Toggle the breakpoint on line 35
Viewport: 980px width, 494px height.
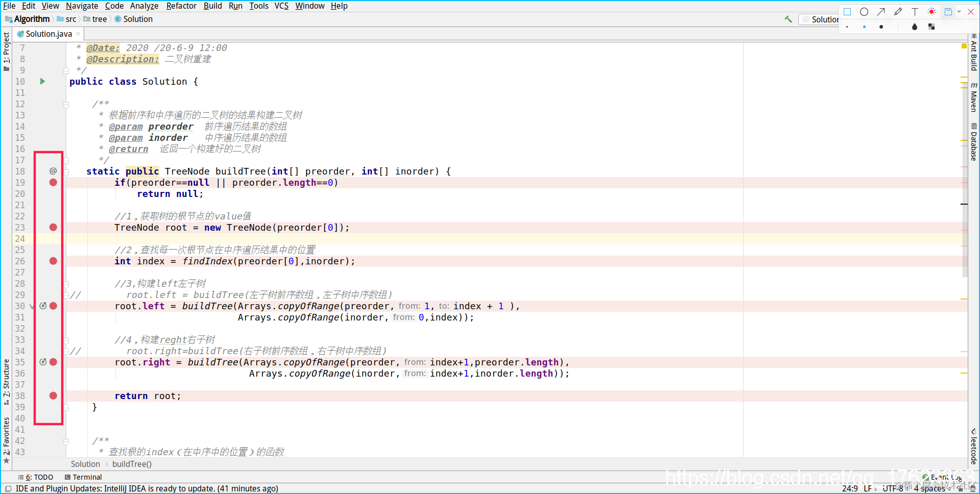pyautogui.click(x=53, y=362)
